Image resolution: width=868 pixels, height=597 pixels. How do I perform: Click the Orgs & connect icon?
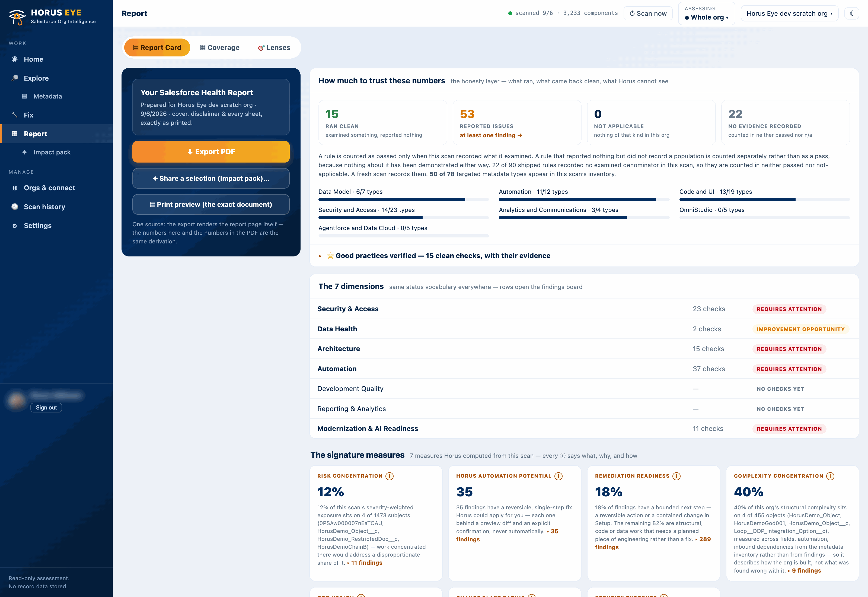pyautogui.click(x=15, y=188)
